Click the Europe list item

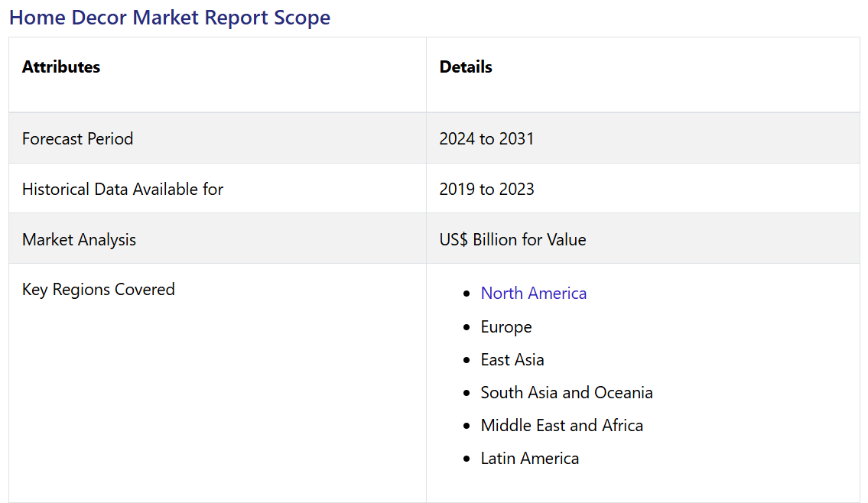click(x=506, y=327)
